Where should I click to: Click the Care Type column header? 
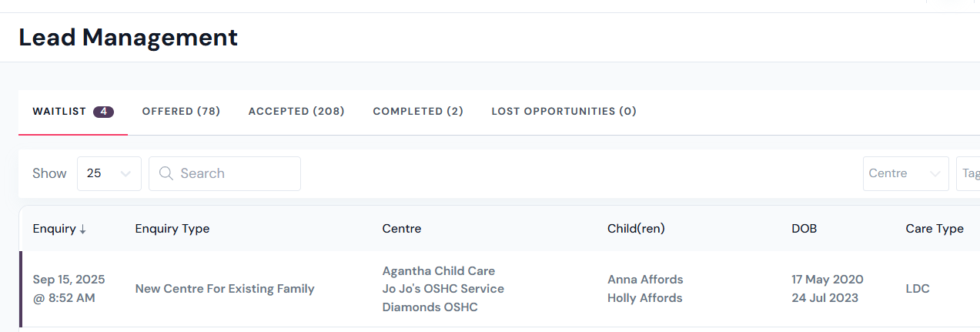click(935, 229)
